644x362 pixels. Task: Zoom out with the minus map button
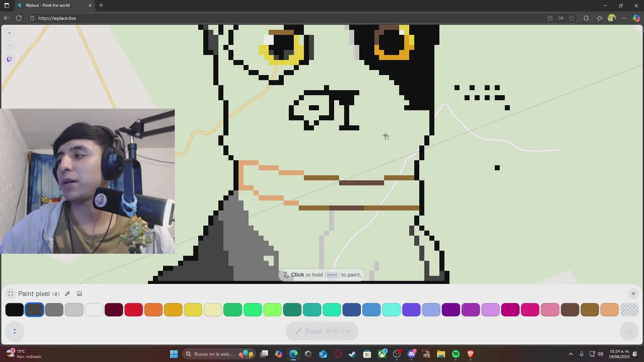coord(9,45)
